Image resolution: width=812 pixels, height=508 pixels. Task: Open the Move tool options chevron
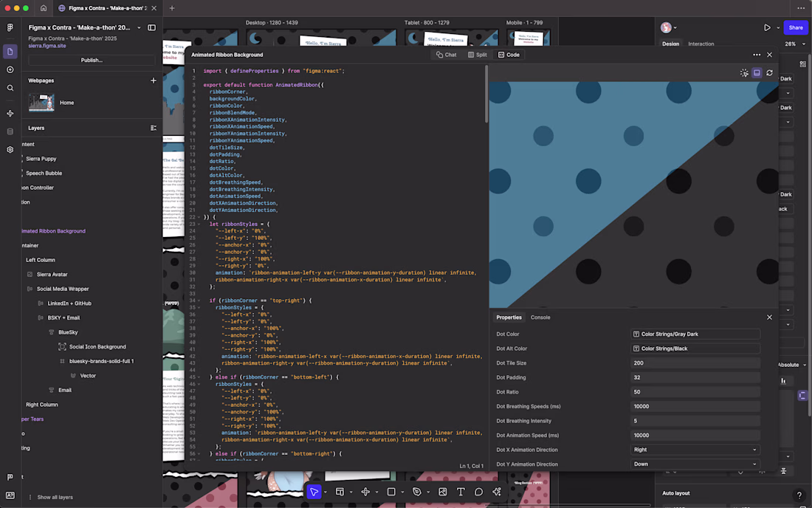click(326, 492)
